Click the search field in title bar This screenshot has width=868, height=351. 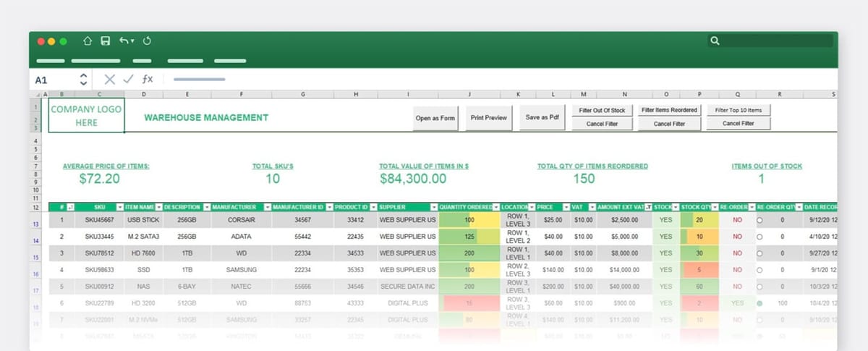coord(772,41)
